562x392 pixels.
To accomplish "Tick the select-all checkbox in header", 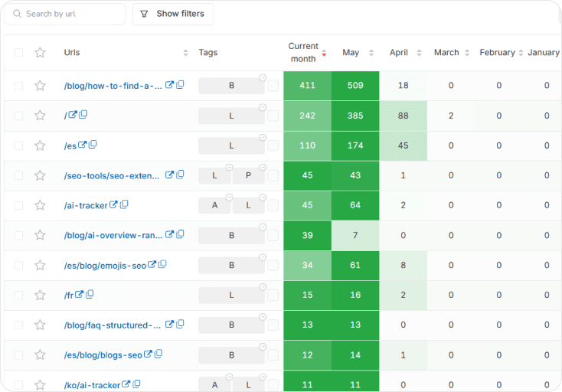I will [x=18, y=53].
